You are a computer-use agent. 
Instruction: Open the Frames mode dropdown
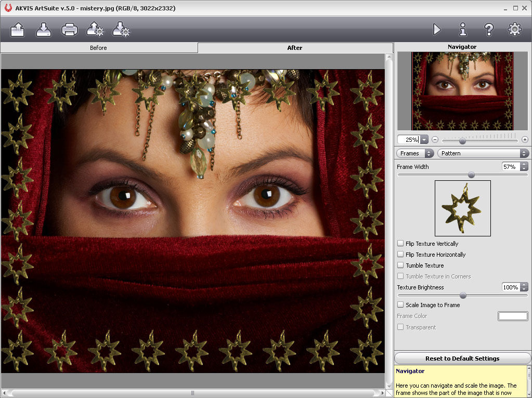(415, 153)
